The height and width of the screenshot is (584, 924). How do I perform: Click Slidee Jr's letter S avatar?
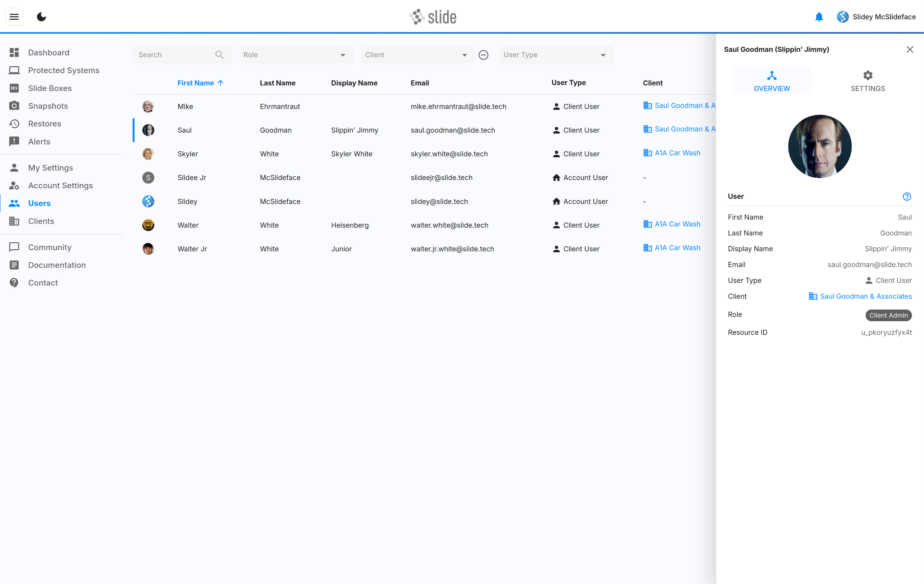(148, 177)
